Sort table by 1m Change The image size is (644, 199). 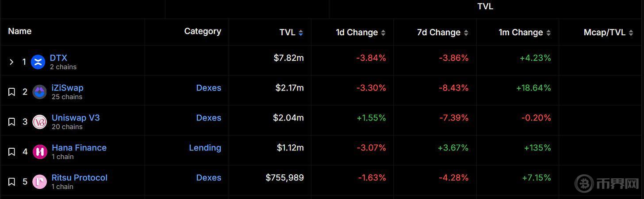(548, 33)
